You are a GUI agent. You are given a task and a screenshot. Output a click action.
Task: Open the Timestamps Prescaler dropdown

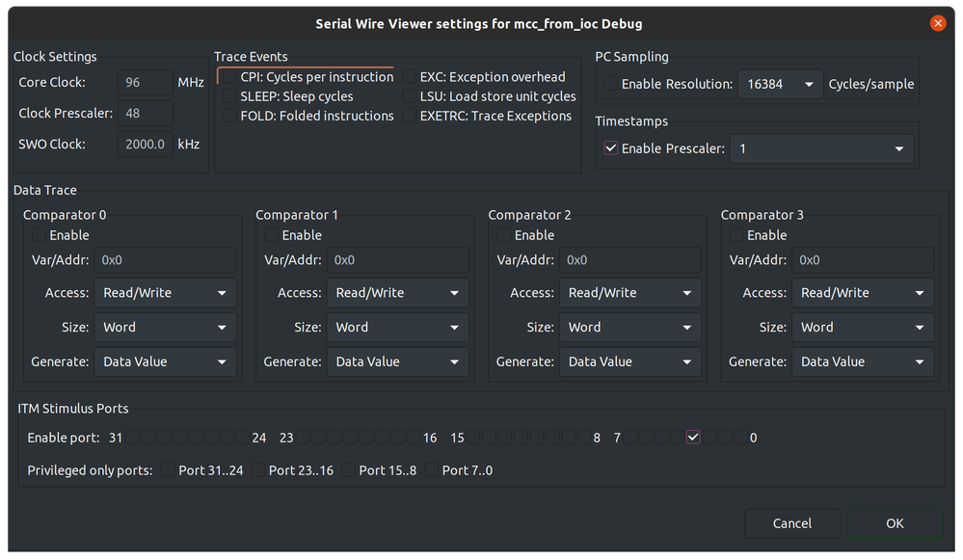pos(821,148)
